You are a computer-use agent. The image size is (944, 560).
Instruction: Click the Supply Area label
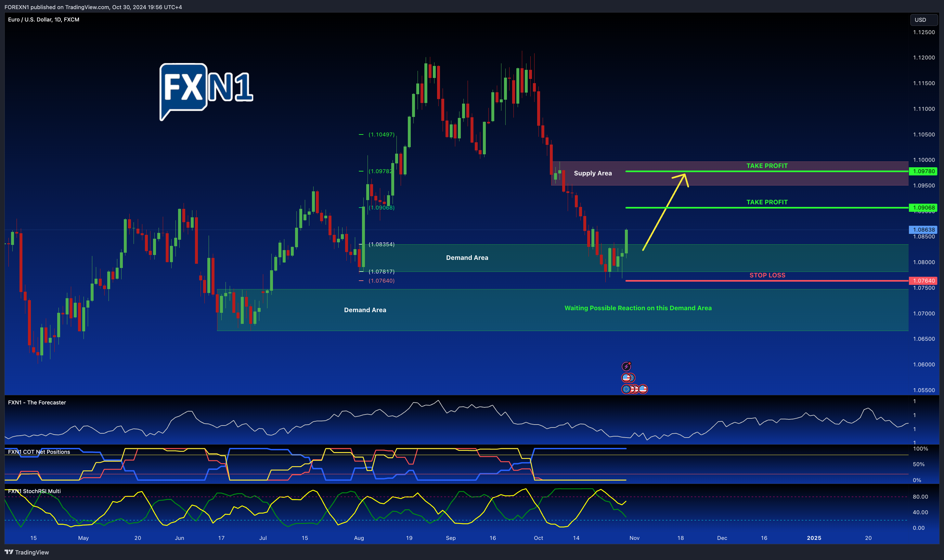593,173
